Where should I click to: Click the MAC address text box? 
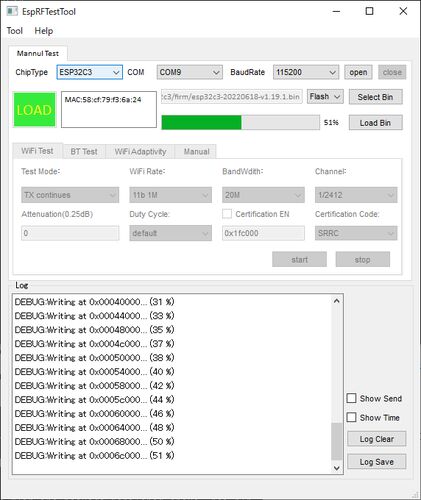109,109
